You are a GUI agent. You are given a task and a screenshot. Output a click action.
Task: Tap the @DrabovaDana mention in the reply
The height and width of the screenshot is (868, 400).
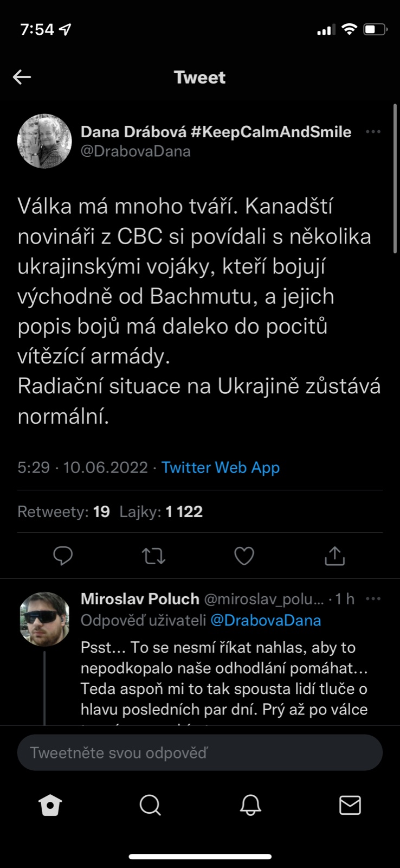266,620
